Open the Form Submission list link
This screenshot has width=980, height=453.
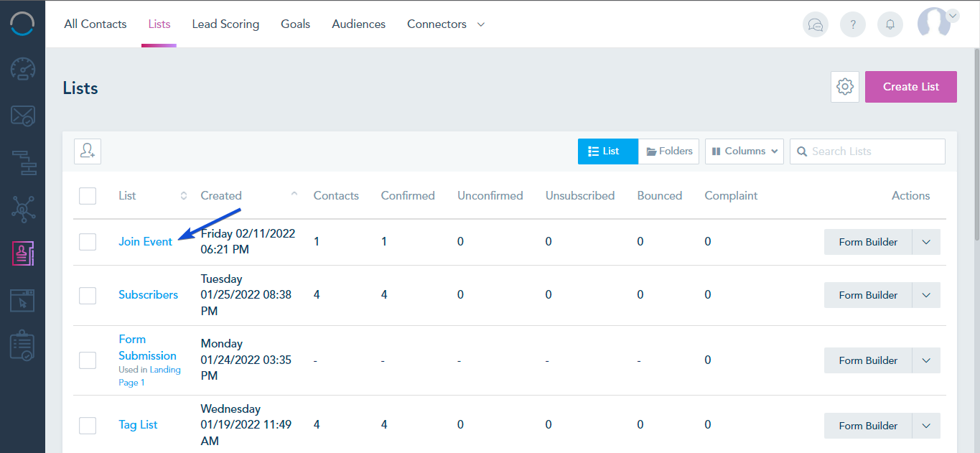tap(147, 347)
